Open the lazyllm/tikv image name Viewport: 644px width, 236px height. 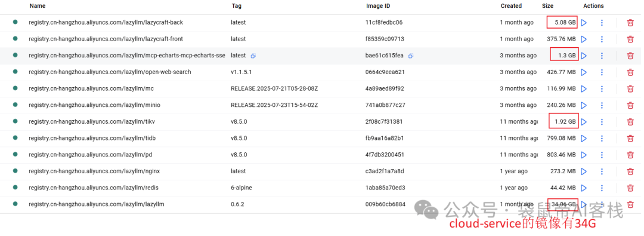(x=92, y=121)
